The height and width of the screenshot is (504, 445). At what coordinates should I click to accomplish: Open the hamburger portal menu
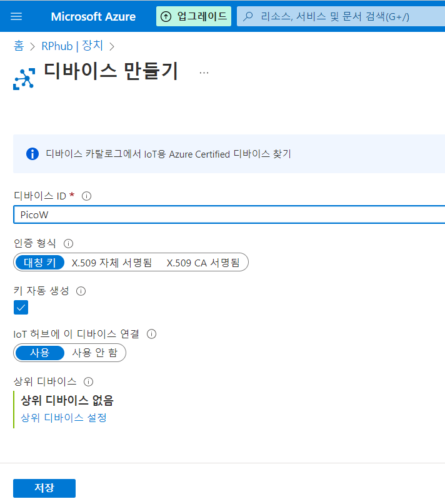[x=16, y=16]
